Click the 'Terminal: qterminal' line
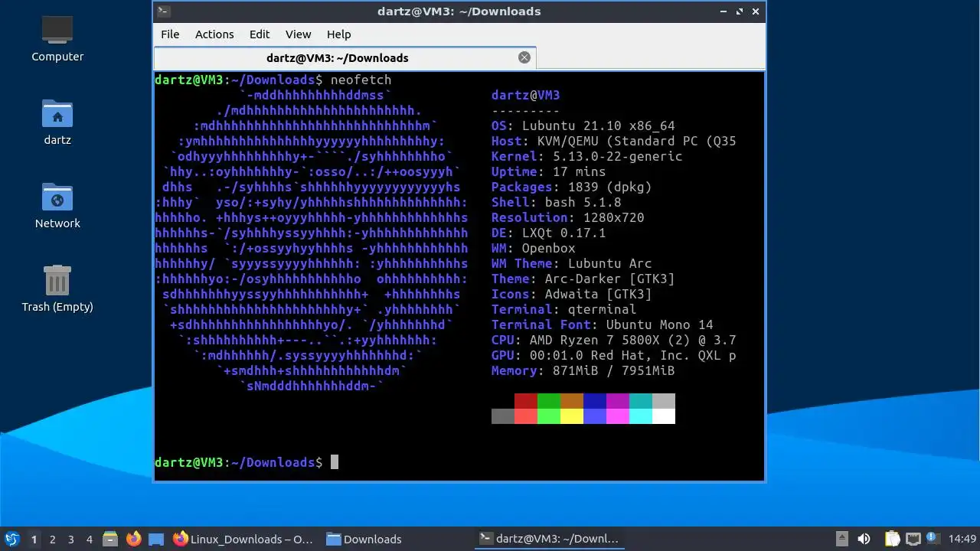Screen dimensions: 980x551 click(564, 309)
